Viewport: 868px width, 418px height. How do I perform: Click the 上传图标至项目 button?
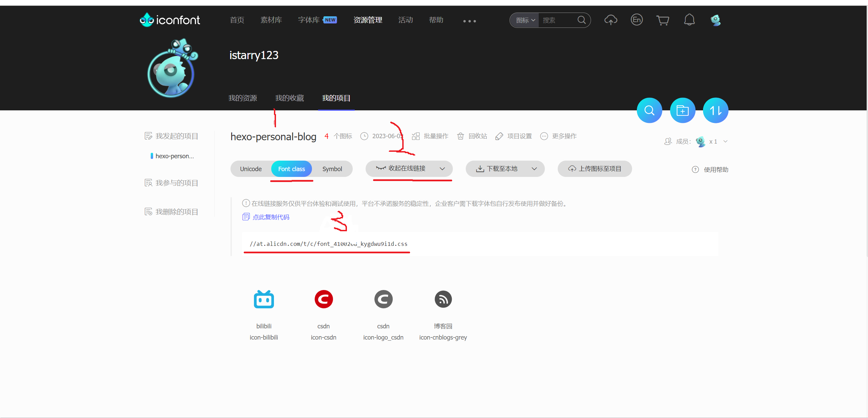click(594, 168)
